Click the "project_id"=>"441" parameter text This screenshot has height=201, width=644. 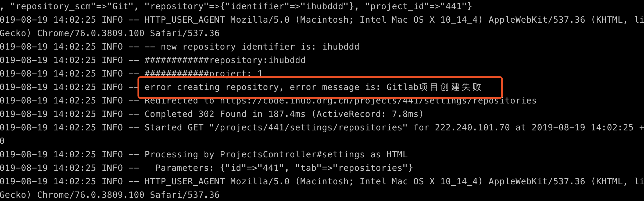click(x=416, y=6)
